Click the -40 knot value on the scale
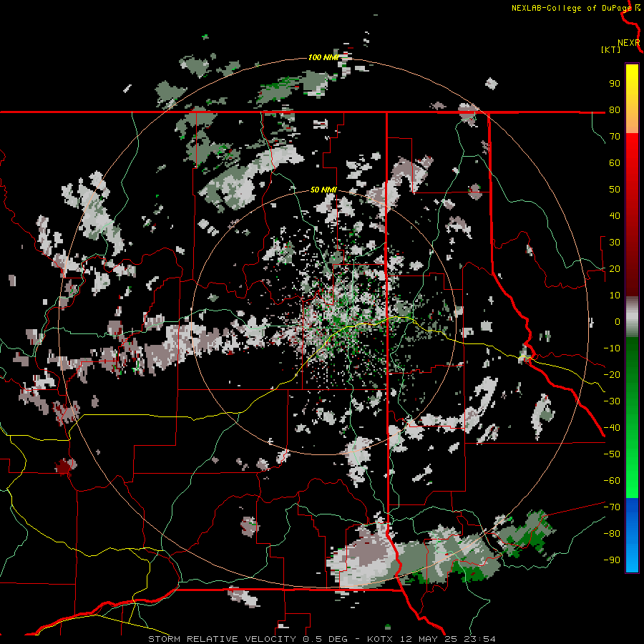The height and width of the screenshot is (644, 644). pyautogui.click(x=612, y=428)
